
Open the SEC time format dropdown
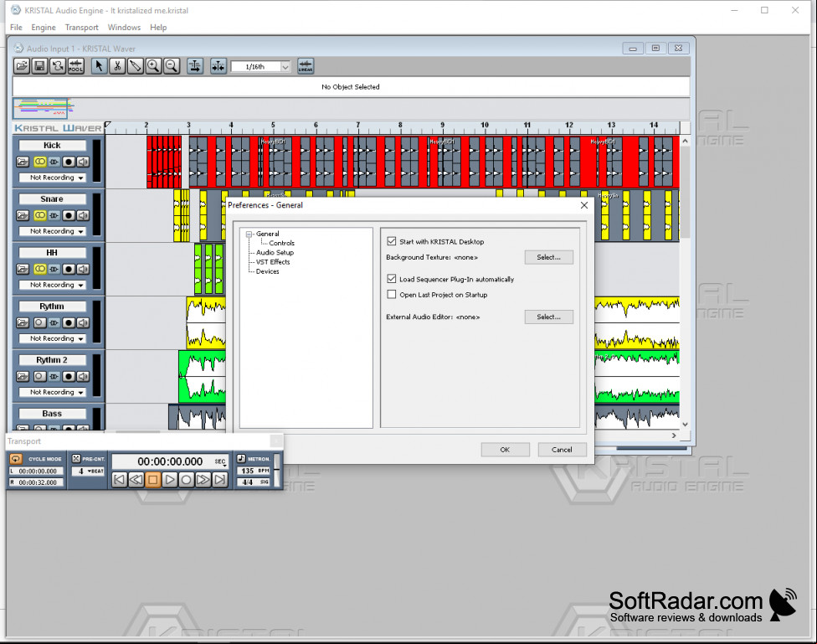[x=221, y=462]
